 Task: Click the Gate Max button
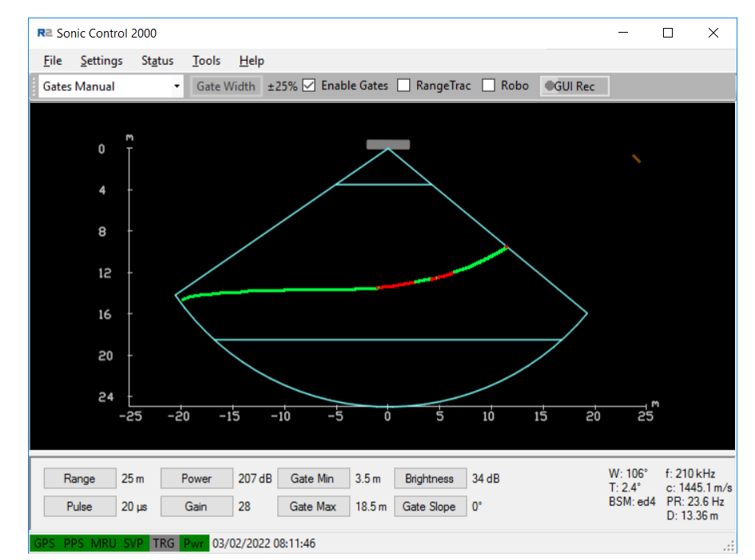(x=313, y=506)
